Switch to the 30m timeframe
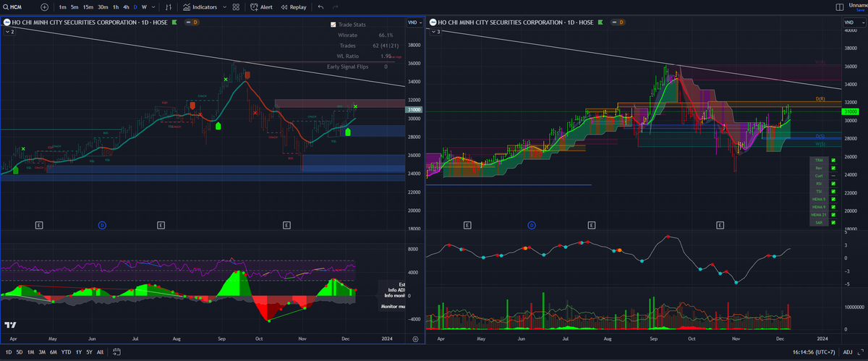 (103, 7)
